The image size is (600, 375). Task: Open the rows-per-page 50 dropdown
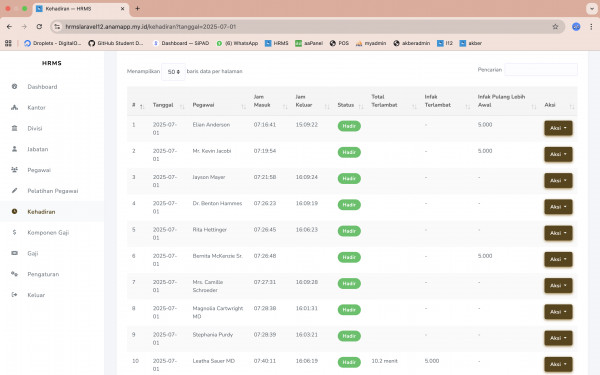tap(173, 72)
